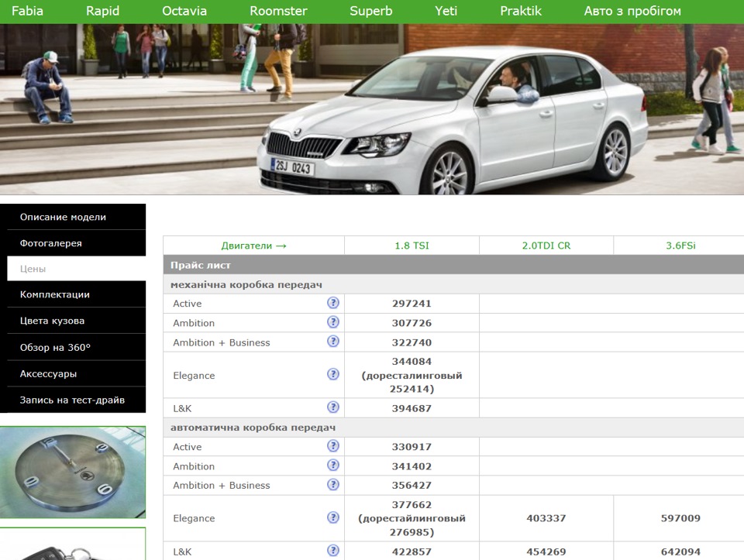Image resolution: width=744 pixels, height=560 pixels.
Task: Open the Rapid model page
Action: coord(102,11)
